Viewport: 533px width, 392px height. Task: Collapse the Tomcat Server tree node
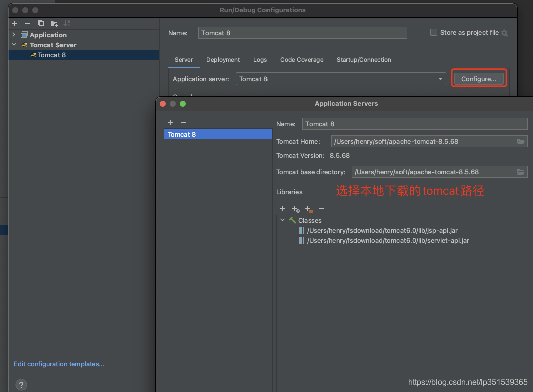[14, 45]
